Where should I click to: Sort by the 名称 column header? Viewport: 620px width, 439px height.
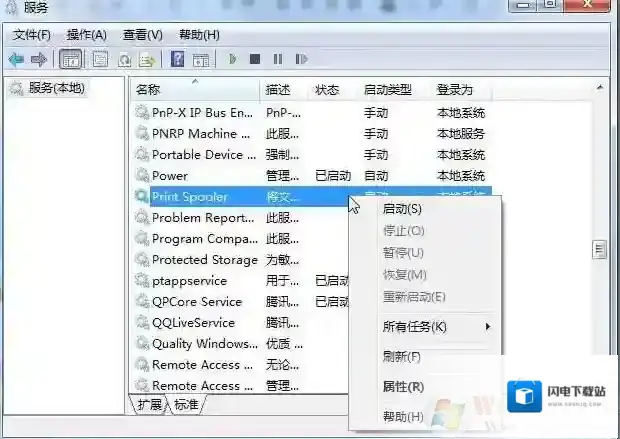coord(148,89)
